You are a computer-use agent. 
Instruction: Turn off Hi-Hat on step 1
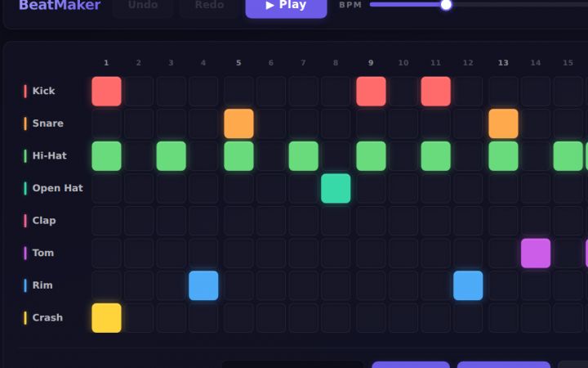click(106, 156)
